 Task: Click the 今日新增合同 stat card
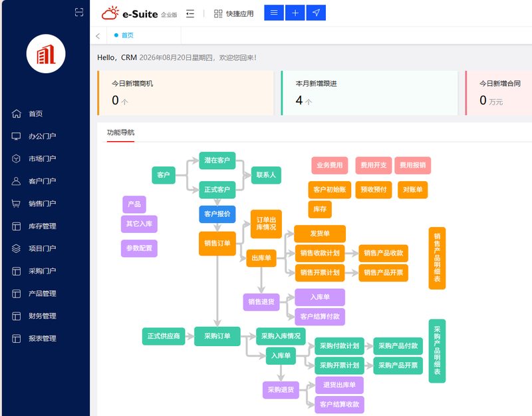click(498, 93)
